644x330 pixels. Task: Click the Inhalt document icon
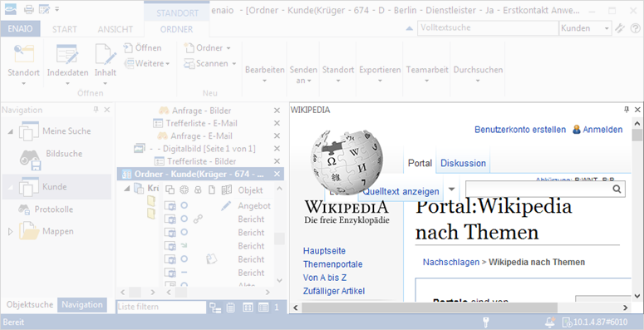(x=106, y=54)
